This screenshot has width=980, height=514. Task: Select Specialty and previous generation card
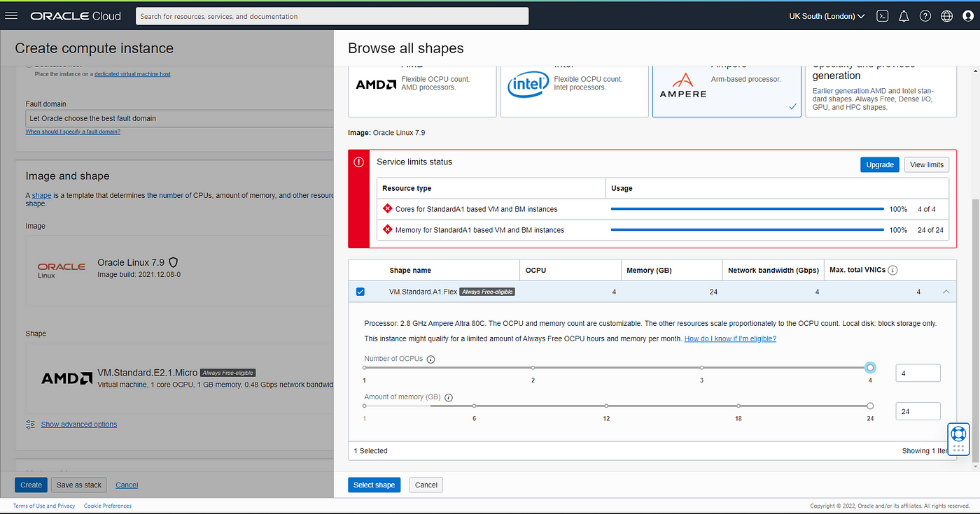[881, 91]
